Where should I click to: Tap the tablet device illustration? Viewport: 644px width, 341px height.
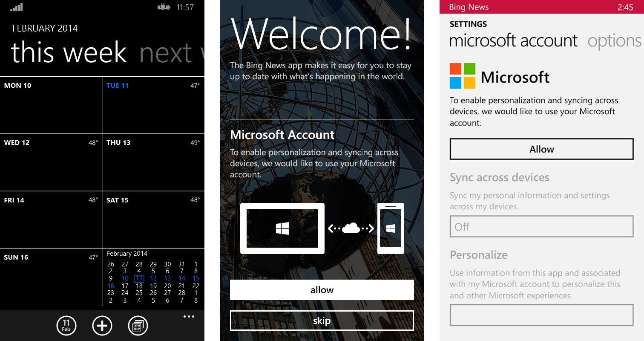282,228
